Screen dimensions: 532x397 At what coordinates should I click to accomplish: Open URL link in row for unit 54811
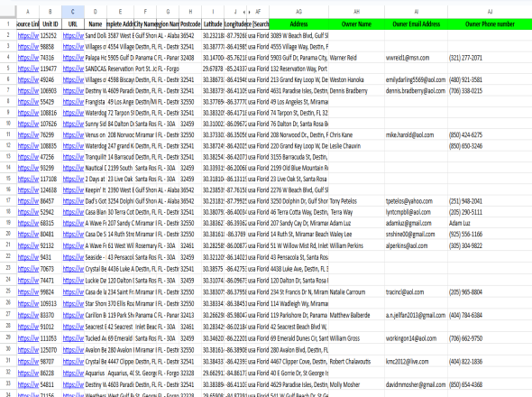[73, 384]
